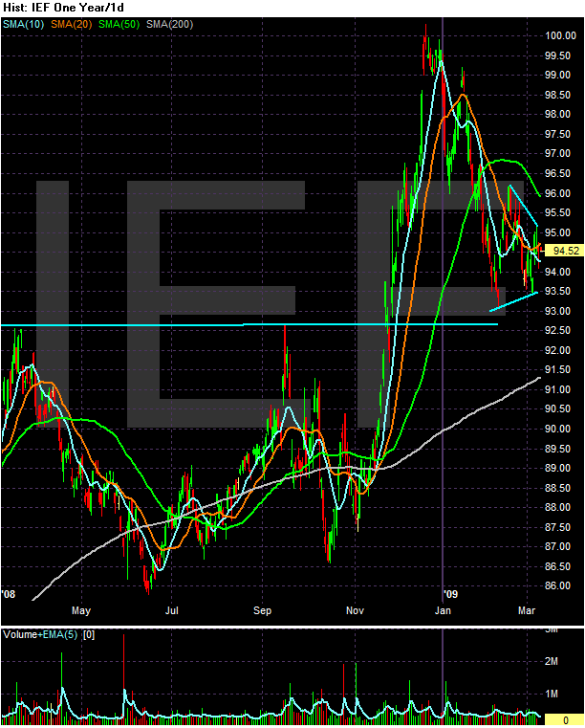Click the chart title 'Hist: IEF One Year/1d'

[63, 8]
